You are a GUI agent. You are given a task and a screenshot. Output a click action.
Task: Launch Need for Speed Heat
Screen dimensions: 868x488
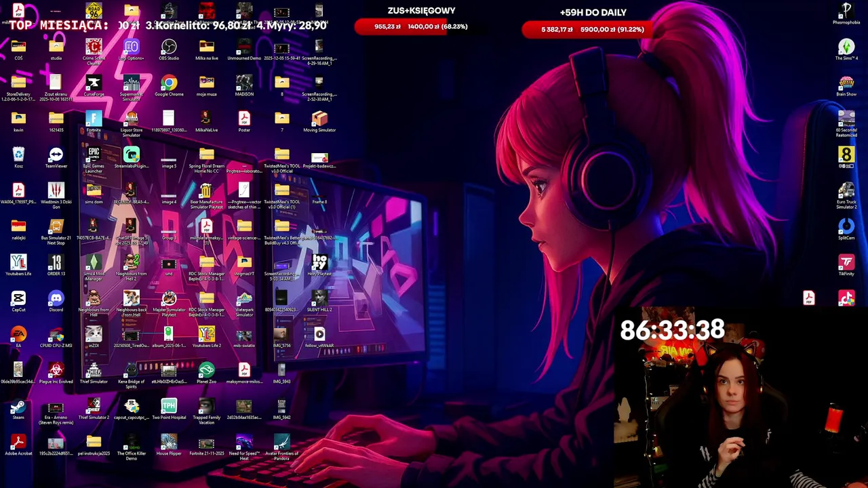(244, 446)
